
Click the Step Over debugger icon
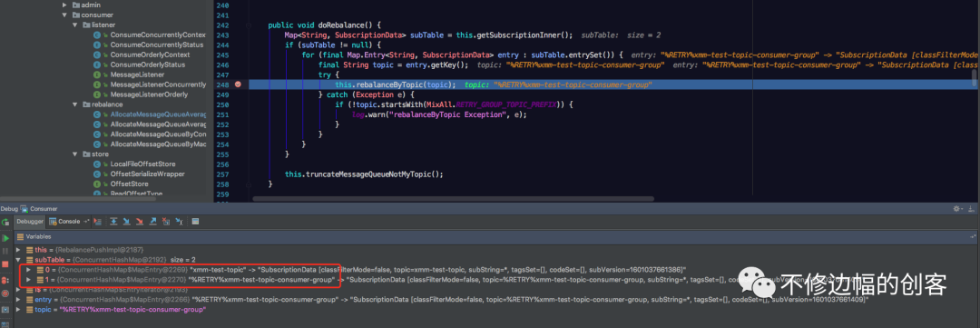coord(113,222)
